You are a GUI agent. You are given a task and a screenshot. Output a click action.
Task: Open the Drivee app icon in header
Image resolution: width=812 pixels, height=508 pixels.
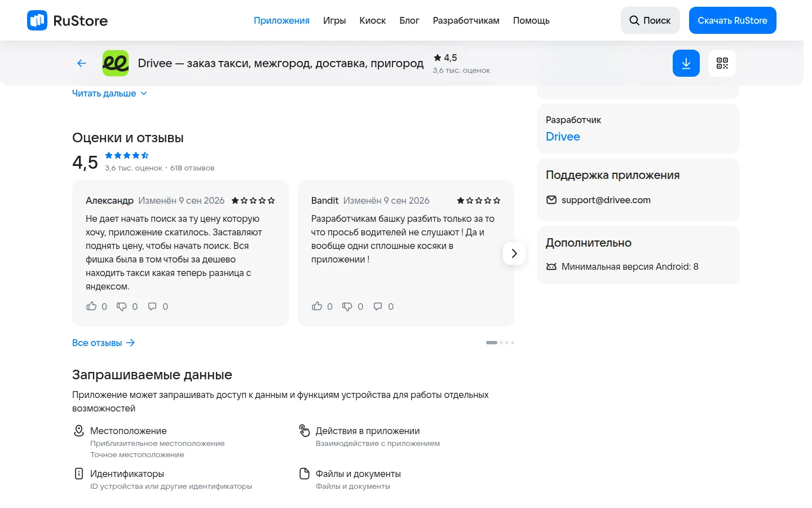pos(116,63)
